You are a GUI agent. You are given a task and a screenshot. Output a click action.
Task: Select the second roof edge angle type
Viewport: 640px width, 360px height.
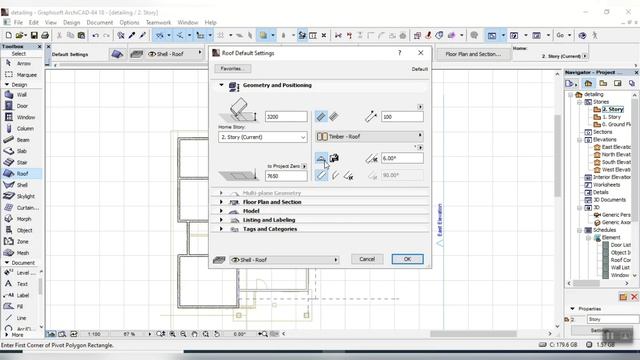(335, 176)
